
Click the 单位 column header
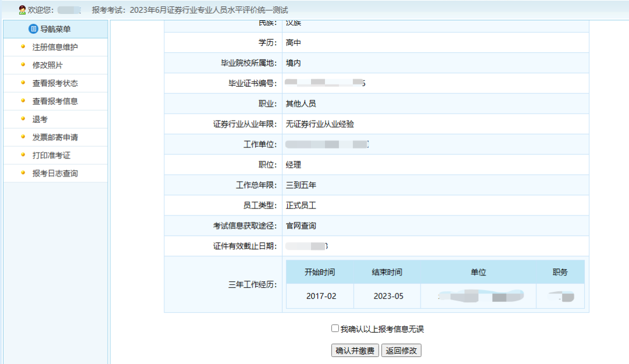click(x=478, y=272)
